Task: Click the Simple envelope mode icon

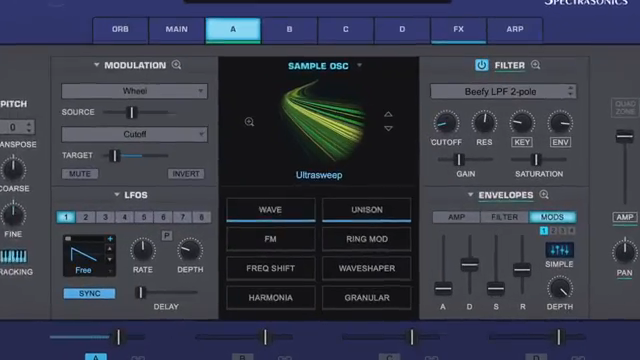Action: coord(559,250)
